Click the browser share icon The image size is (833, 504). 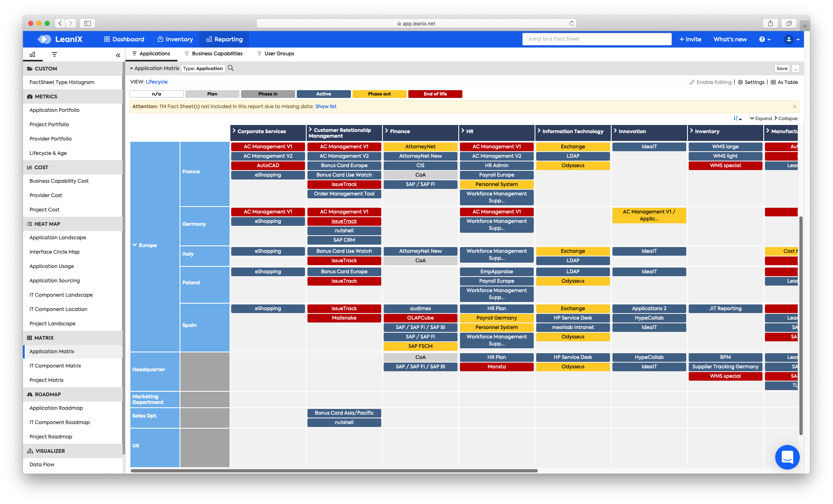click(x=770, y=23)
